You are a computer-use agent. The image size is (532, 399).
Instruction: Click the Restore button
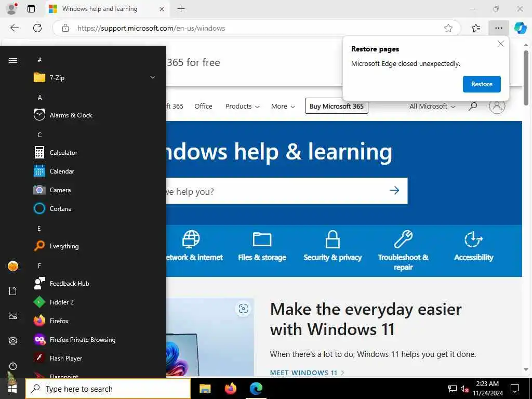point(482,84)
